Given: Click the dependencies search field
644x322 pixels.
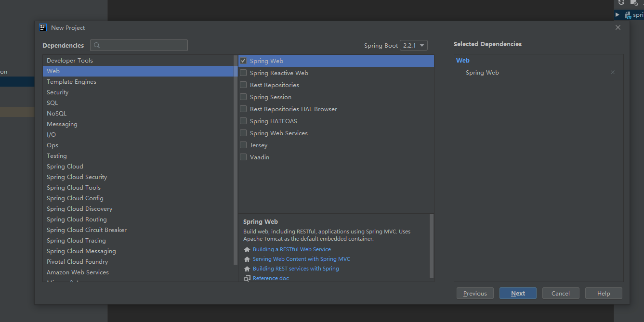Looking at the screenshot, I should point(139,45).
